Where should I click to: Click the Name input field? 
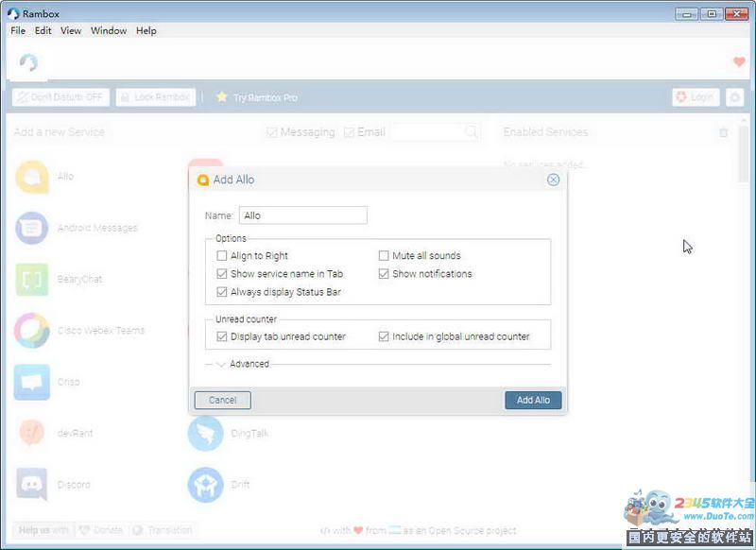(x=302, y=215)
